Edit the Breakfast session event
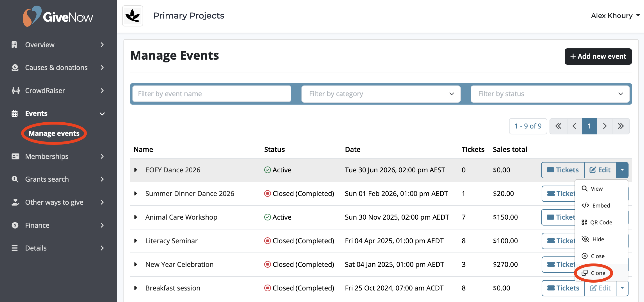This screenshot has width=644, height=302. pos(600,288)
